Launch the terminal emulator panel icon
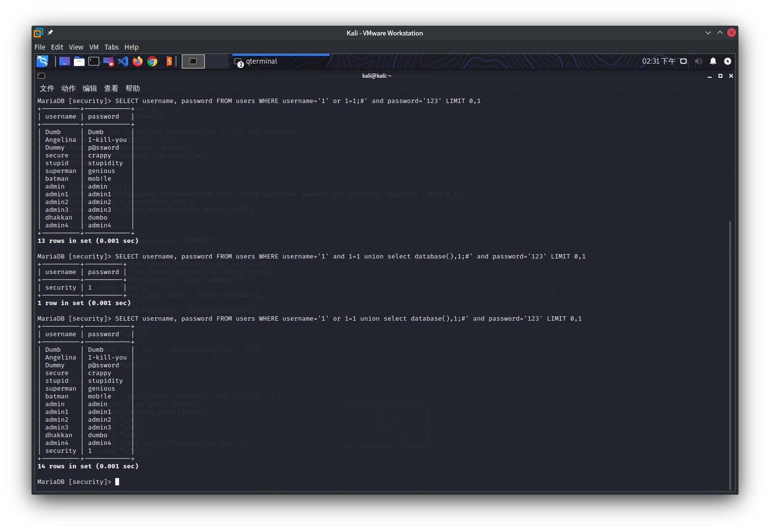This screenshot has width=770, height=532. 94,61
